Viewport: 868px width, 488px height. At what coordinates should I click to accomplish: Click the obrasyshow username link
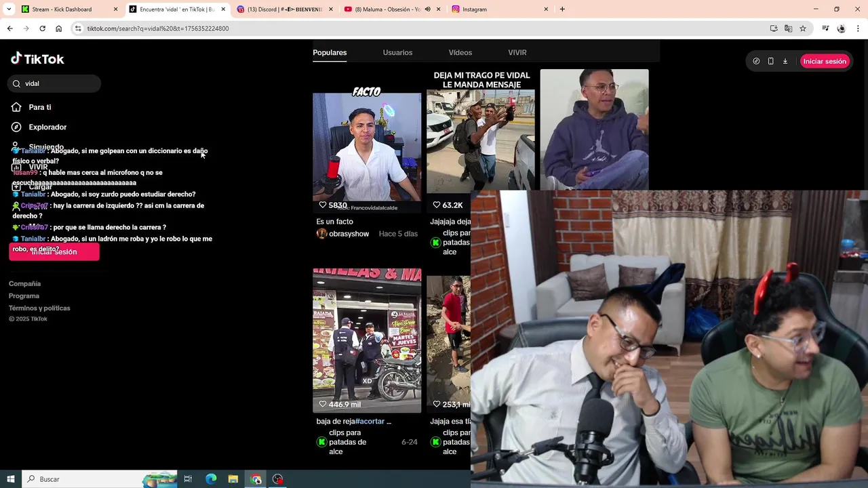tap(349, 234)
